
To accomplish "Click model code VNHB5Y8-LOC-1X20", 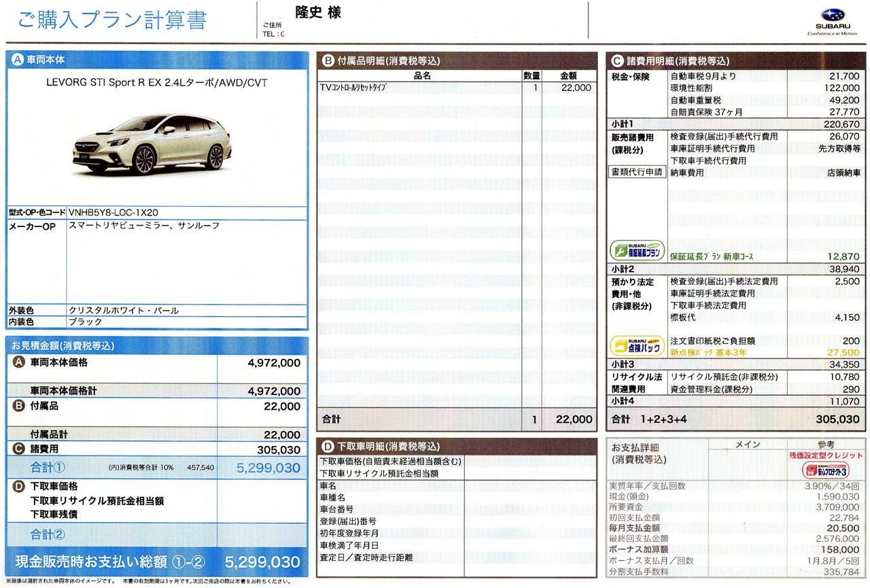I will 114,212.
